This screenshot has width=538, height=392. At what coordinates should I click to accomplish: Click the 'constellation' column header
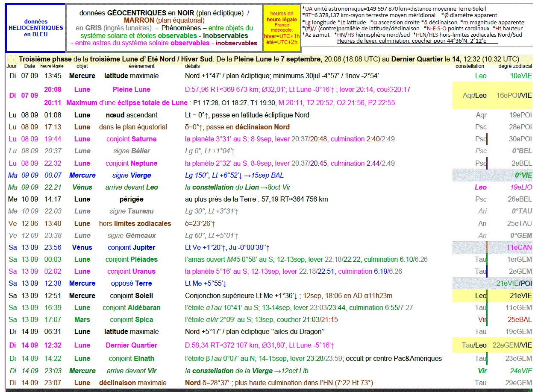coord(470,66)
